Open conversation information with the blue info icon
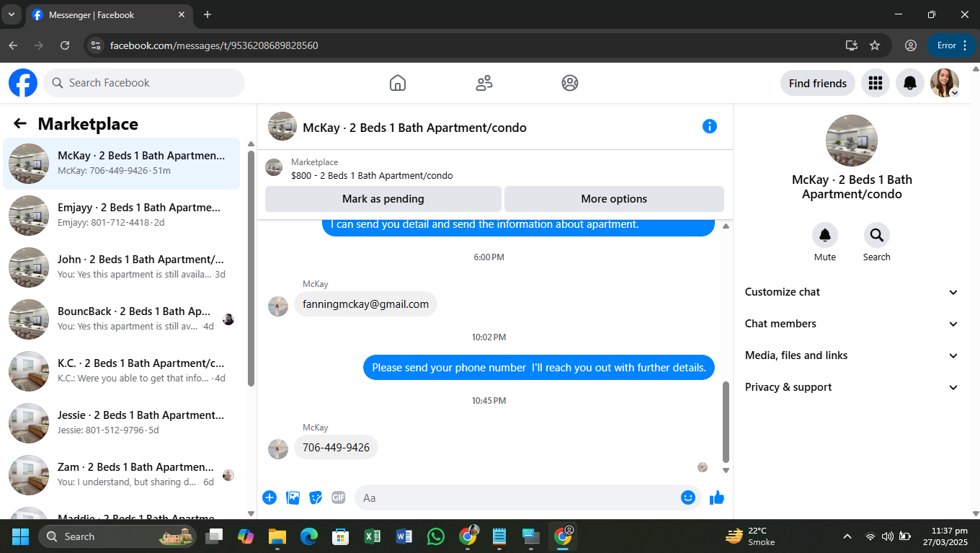The height and width of the screenshot is (553, 980). tap(710, 127)
